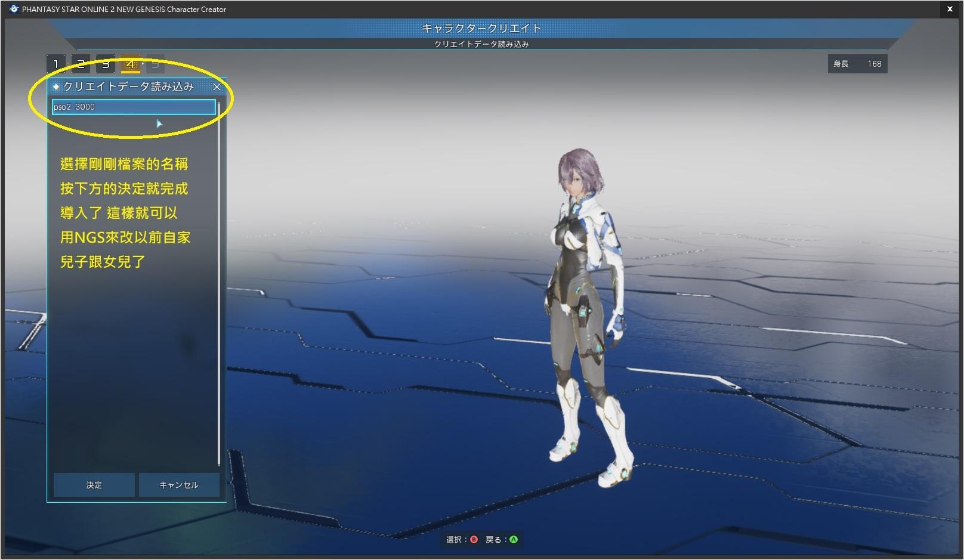964x560 pixels.
Task: Switch to step tab 4
Action: 130,64
